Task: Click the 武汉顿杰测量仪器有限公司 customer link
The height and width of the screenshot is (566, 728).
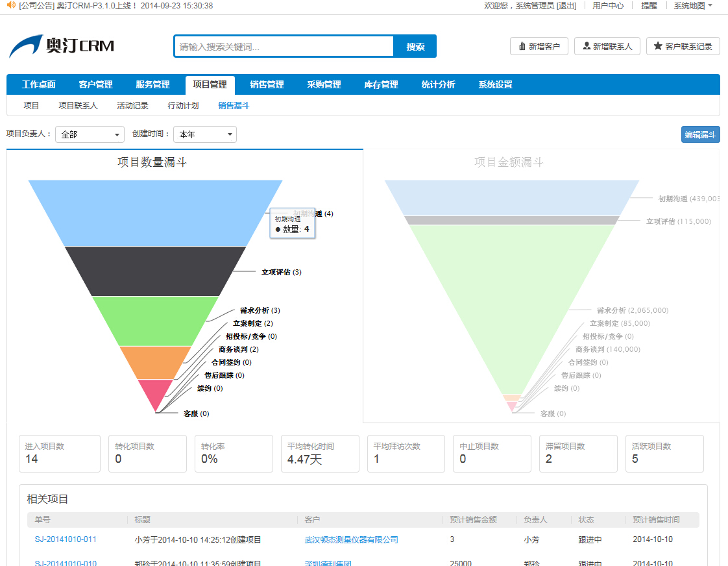Action: pyautogui.click(x=351, y=539)
